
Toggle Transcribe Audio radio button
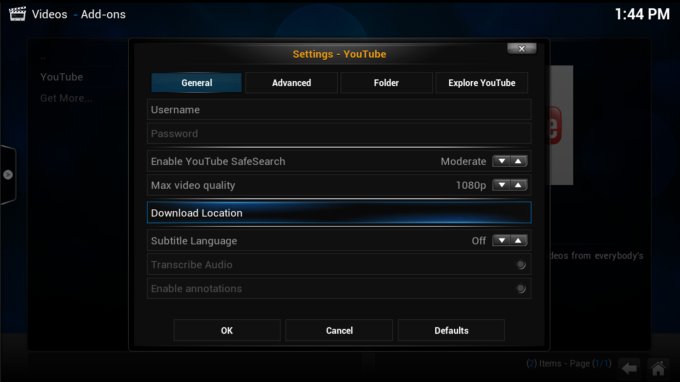coord(521,264)
